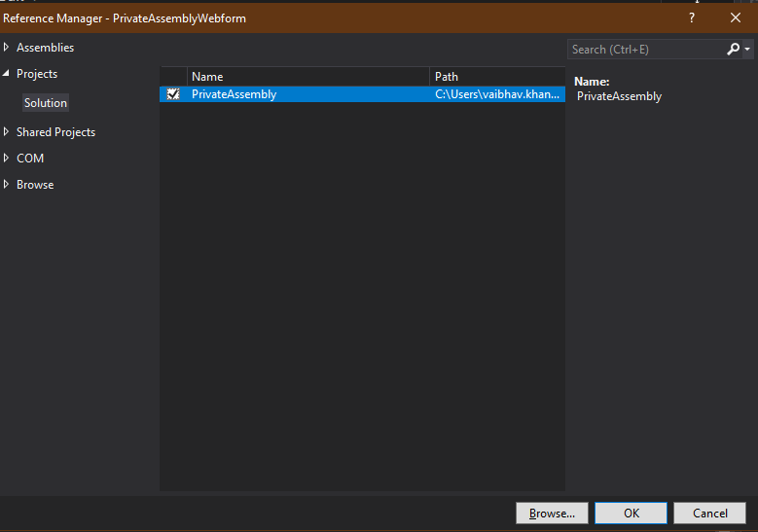The height and width of the screenshot is (532, 758).
Task: Expand the Browse section arrow in sidebar
Action: tap(7, 185)
